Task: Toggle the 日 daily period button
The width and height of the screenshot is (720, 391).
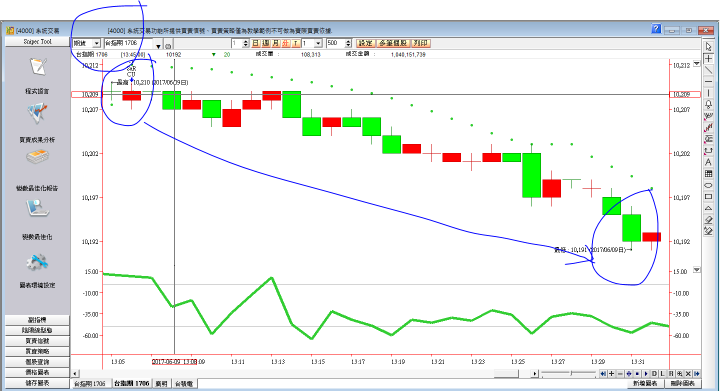Action: pos(256,43)
